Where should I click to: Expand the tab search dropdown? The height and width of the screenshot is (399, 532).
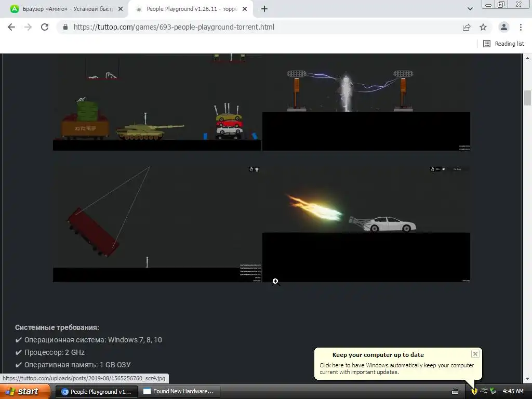coord(470,9)
